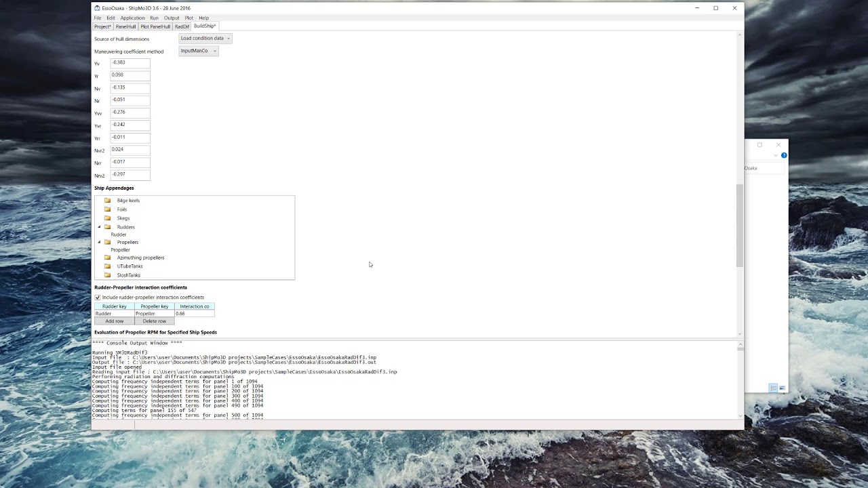Click the Nv coefficient input field
The height and width of the screenshot is (488, 868).
[130, 87]
